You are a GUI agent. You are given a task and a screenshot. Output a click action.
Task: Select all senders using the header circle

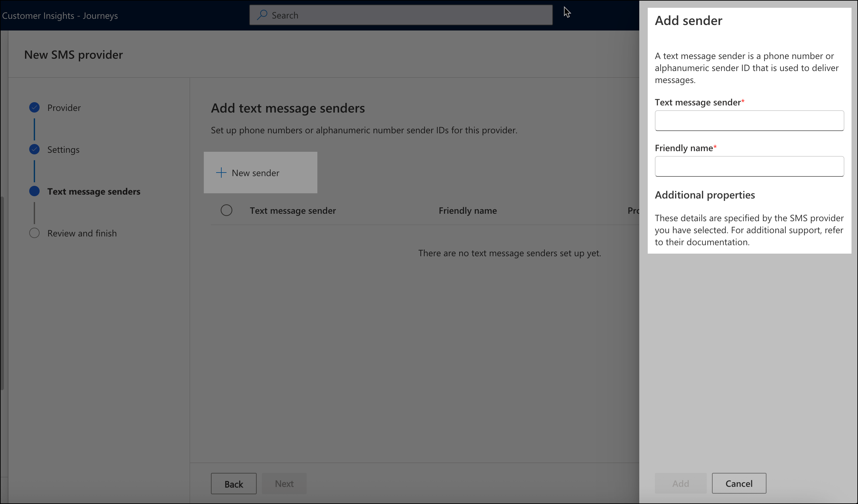227,210
